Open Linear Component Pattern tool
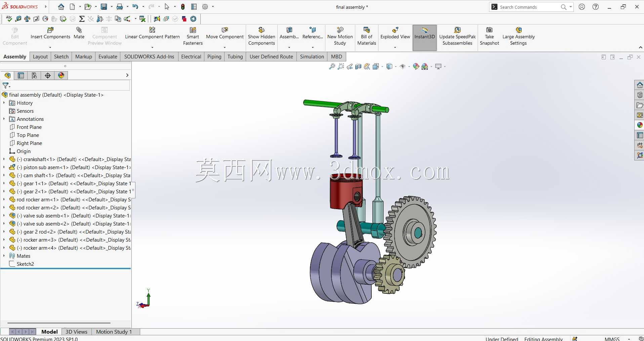Screen dimensions: 644x341 coord(152,33)
